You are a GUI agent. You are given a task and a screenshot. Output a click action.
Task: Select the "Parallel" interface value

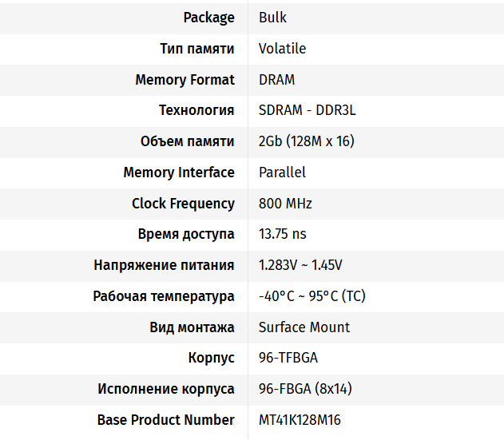(x=282, y=172)
